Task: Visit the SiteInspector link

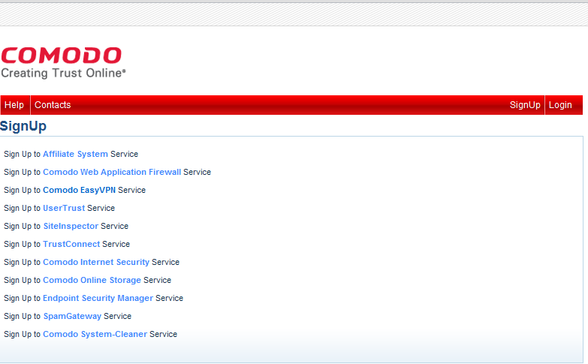Action: point(71,226)
